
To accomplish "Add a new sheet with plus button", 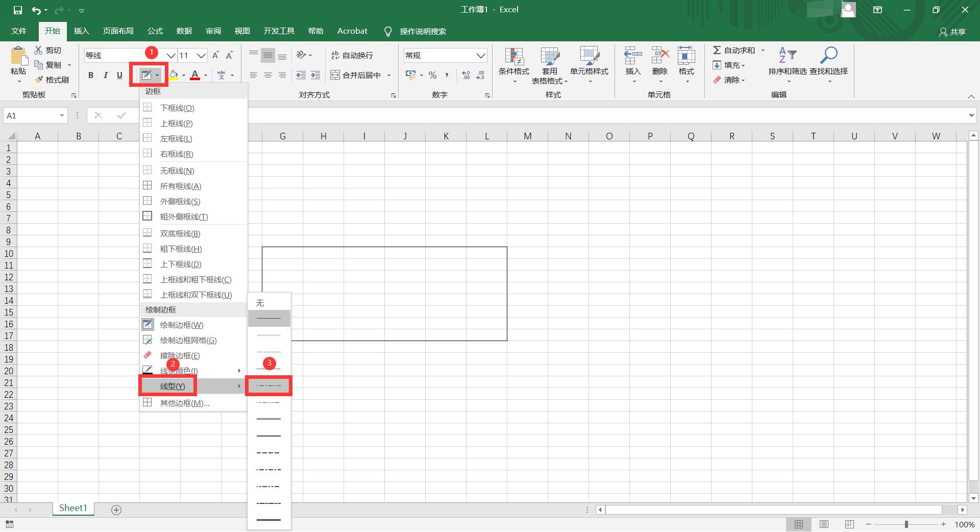I will (x=116, y=510).
